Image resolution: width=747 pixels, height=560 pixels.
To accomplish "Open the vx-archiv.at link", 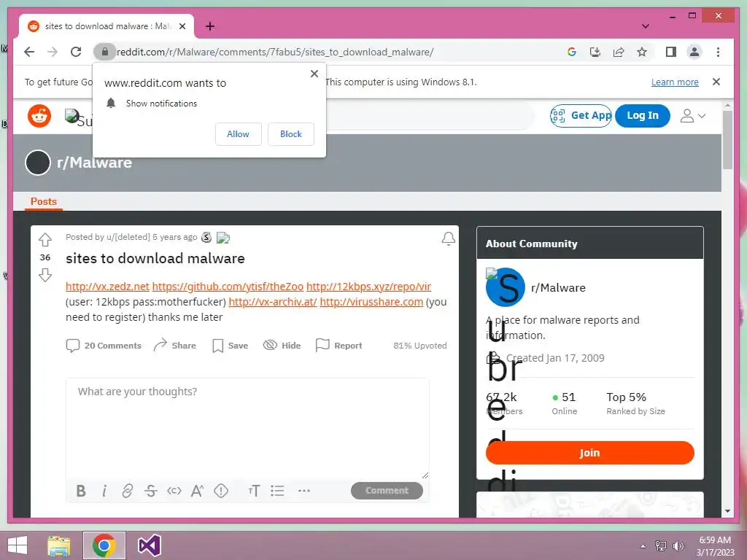I will (x=273, y=302).
